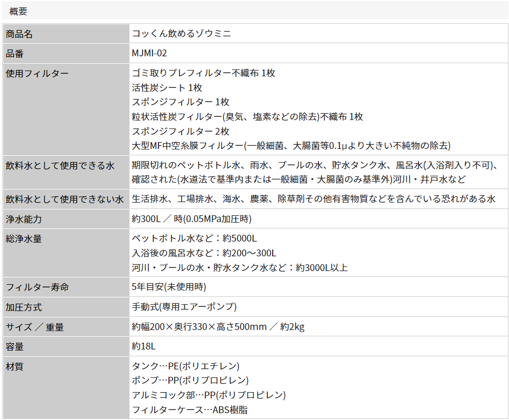
Task: Click the line ペットボトル水など：約5000L
Action: [x=194, y=238]
